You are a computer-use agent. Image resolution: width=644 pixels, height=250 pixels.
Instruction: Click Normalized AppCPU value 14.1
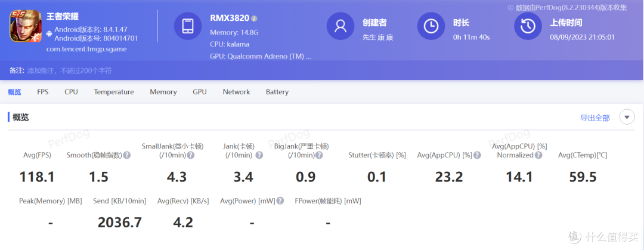click(x=520, y=177)
